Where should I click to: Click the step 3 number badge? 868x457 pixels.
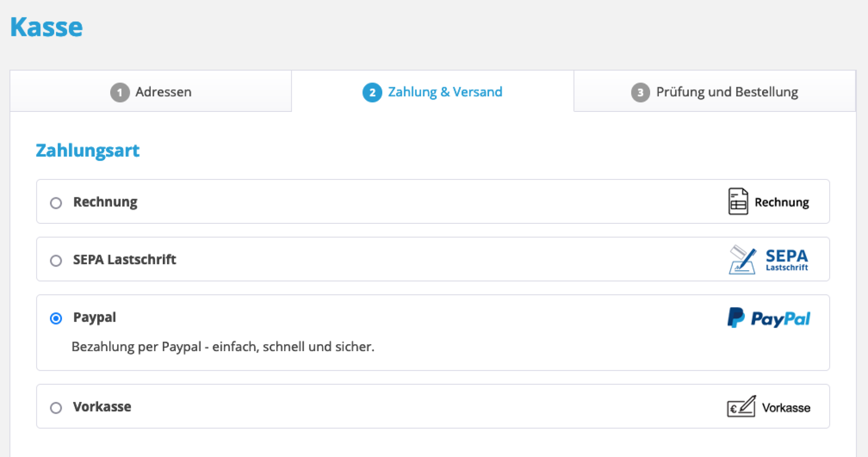640,92
